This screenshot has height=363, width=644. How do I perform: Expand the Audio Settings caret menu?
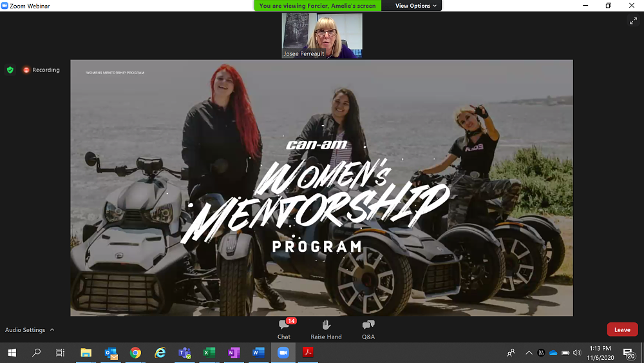pyautogui.click(x=52, y=329)
